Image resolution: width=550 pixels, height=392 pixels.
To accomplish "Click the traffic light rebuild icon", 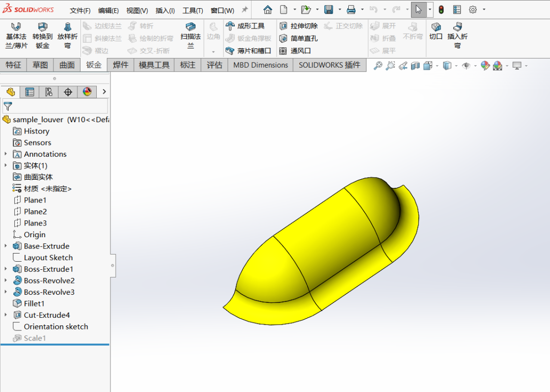I will coord(441,10).
